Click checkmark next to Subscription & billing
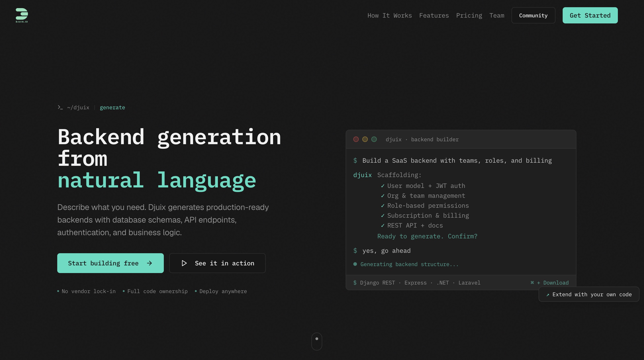This screenshot has width=644, height=360. point(382,216)
